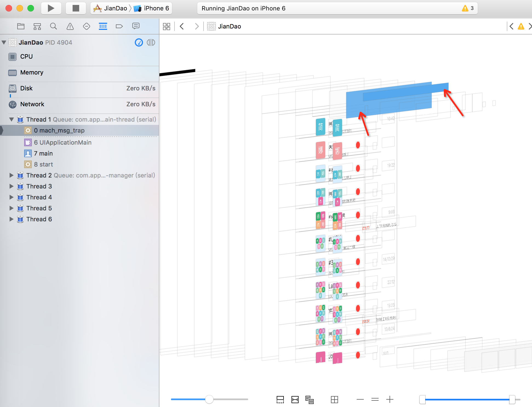Open the Report navigator speech icon
The image size is (532, 407).
[x=136, y=26]
